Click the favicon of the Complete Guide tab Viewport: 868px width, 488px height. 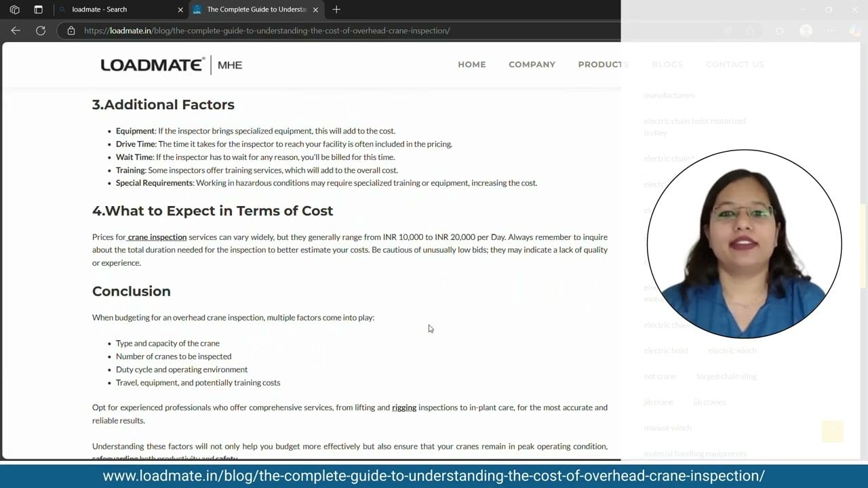(197, 9)
